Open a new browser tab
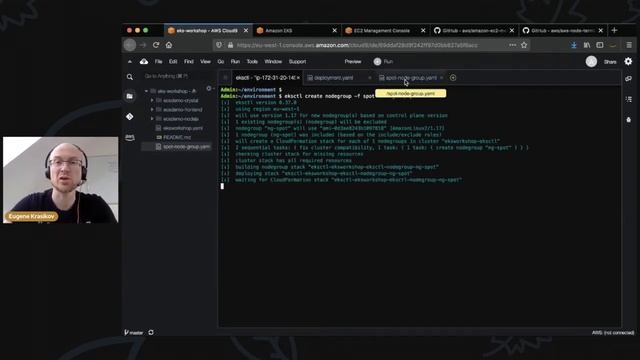Screen dimensions: 640x360 (x=614, y=30)
